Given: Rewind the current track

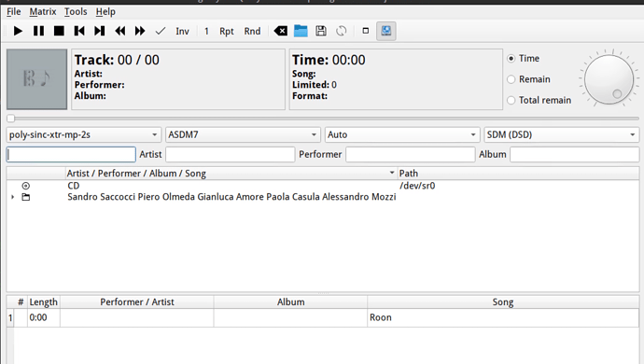Looking at the screenshot, I should [x=119, y=31].
